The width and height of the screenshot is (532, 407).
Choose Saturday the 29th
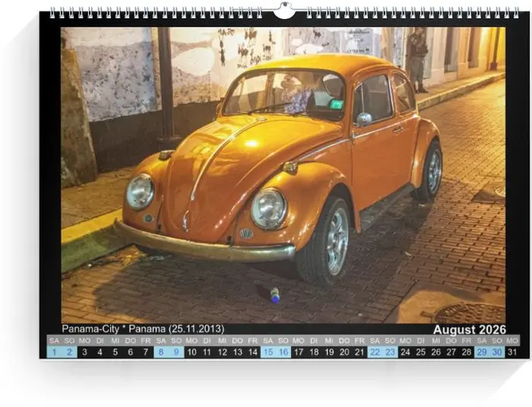482,352
